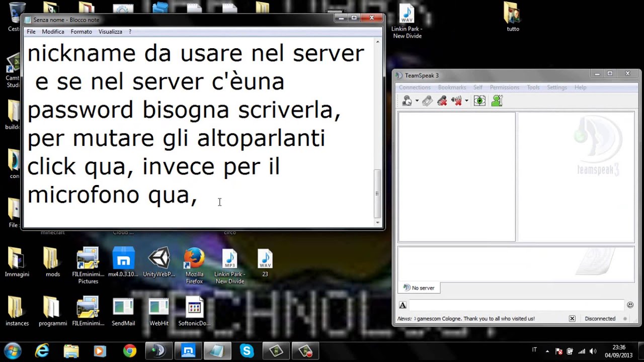Select the instances folder on the desktop

(x=17, y=312)
